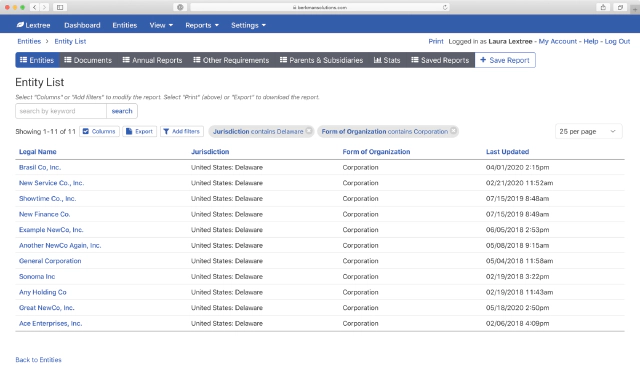
Task: Open the Showtime Co., Inc. entity
Action: point(47,198)
